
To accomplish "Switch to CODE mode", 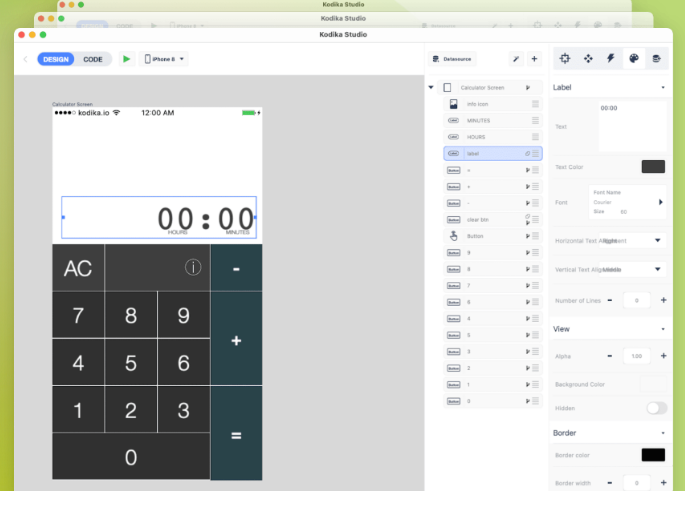I will [92, 59].
